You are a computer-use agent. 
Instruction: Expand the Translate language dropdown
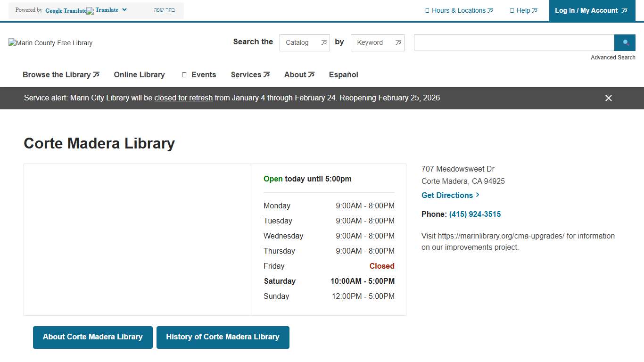click(x=124, y=9)
